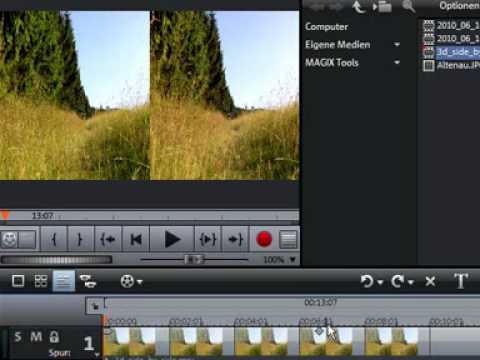Click the jog wheel shuttle bar
This screenshot has height=360, width=480.
pos(56,260)
